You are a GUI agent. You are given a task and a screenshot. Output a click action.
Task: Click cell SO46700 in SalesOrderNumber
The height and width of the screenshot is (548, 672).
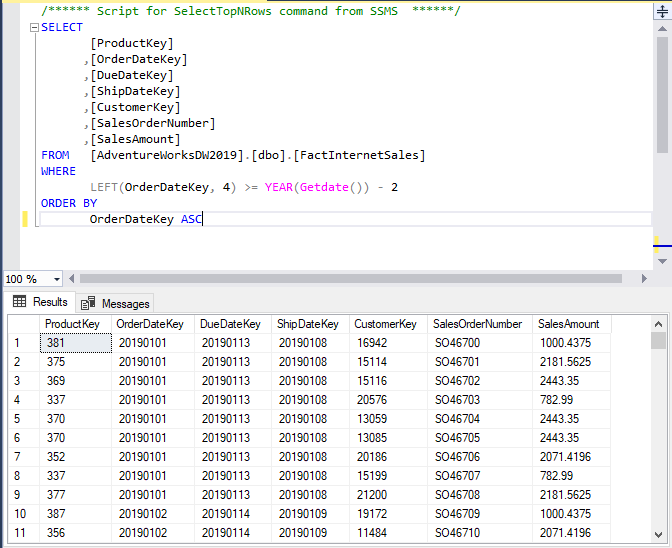point(480,343)
